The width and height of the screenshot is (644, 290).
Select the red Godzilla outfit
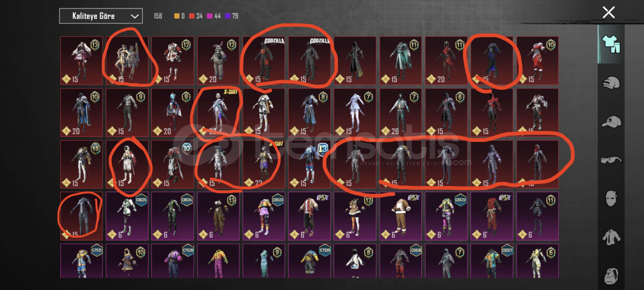(x=264, y=60)
